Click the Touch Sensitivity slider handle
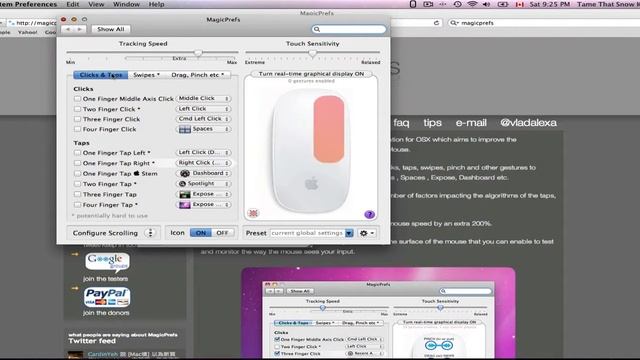The width and height of the screenshot is (640, 360). point(313,53)
